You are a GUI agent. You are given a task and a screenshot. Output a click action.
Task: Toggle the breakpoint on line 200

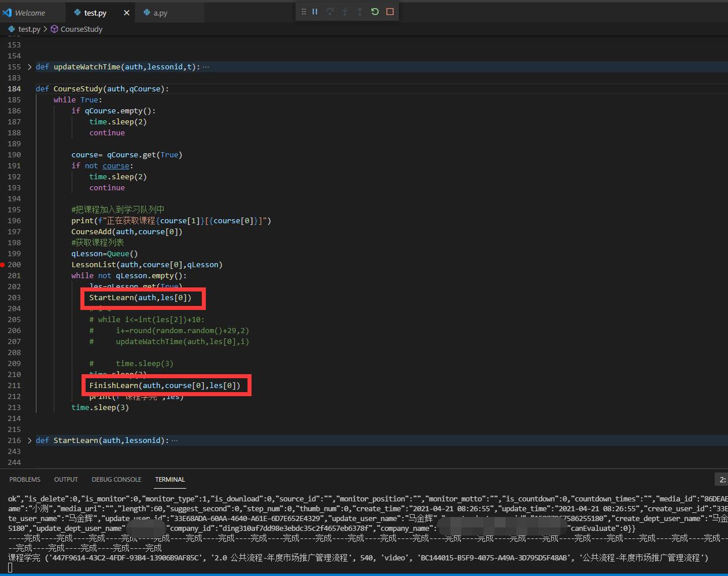(3, 265)
